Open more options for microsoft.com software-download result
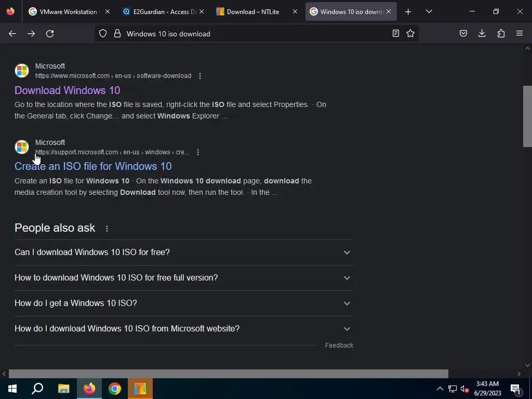This screenshot has width=532, height=399. click(200, 76)
